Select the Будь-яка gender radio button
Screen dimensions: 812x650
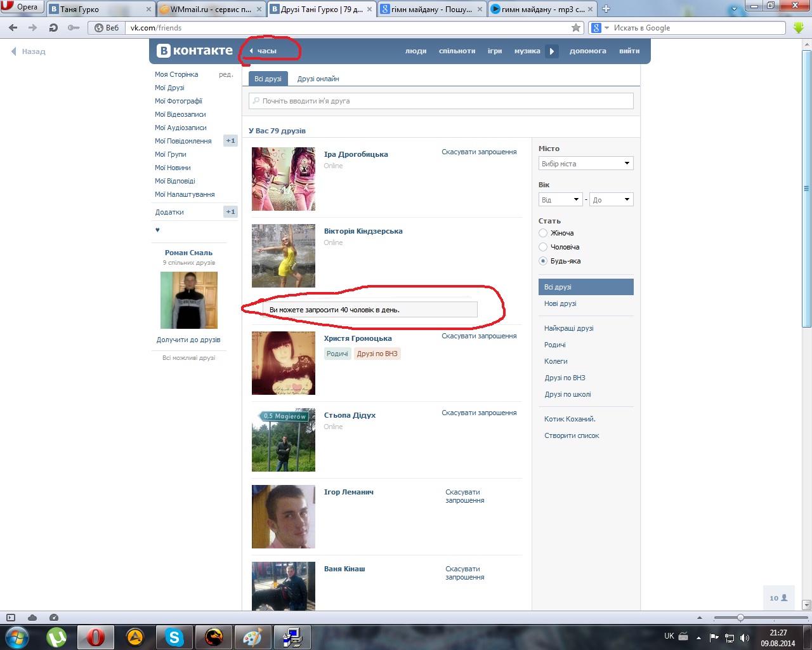543,261
